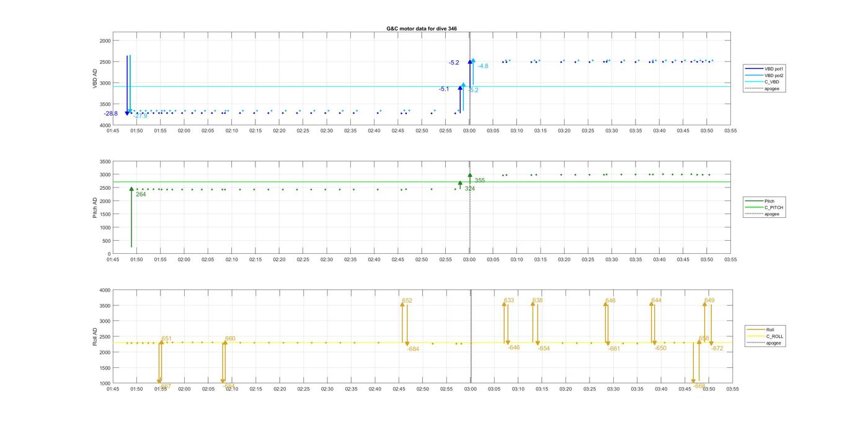Click the "-646" roll data label
The image size is (868, 430).
513,347
